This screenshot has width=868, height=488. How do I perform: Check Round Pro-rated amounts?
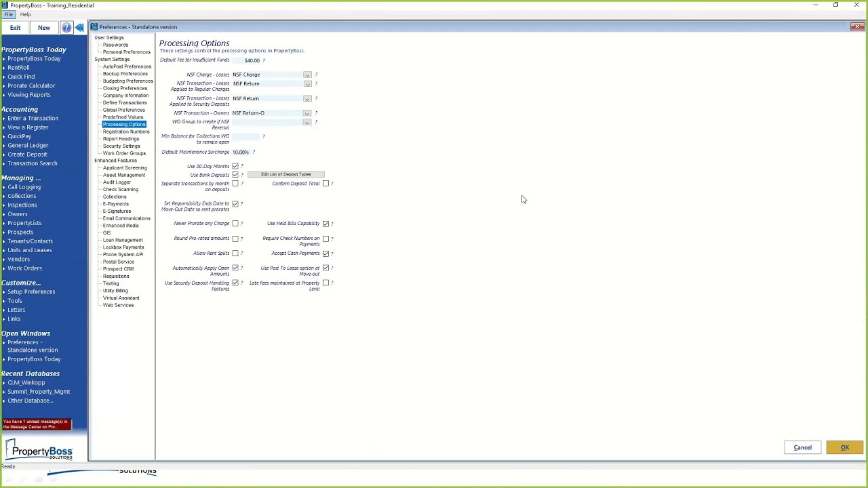[x=235, y=239]
